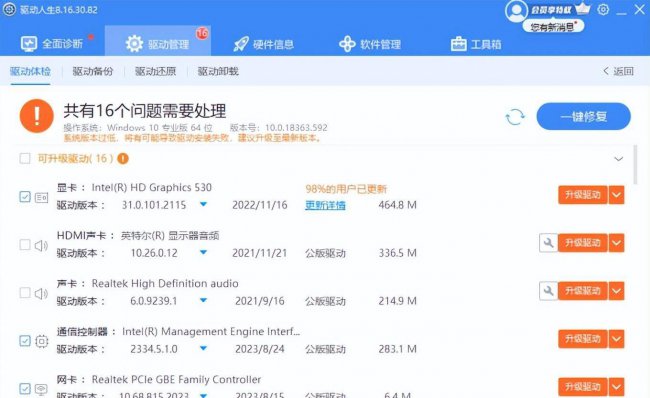Open version dropdown for 10.26.0.12
Image resolution: width=650 pixels, height=398 pixels.
point(204,252)
